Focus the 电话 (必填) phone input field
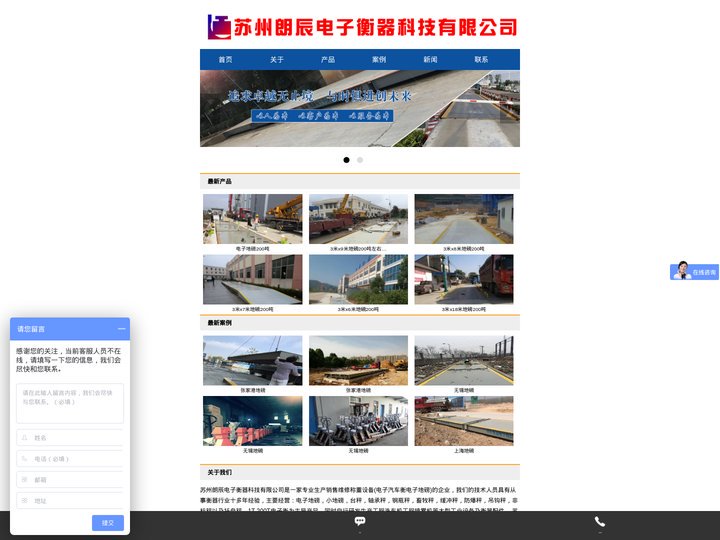The image size is (720, 540). pyautogui.click(x=70, y=459)
